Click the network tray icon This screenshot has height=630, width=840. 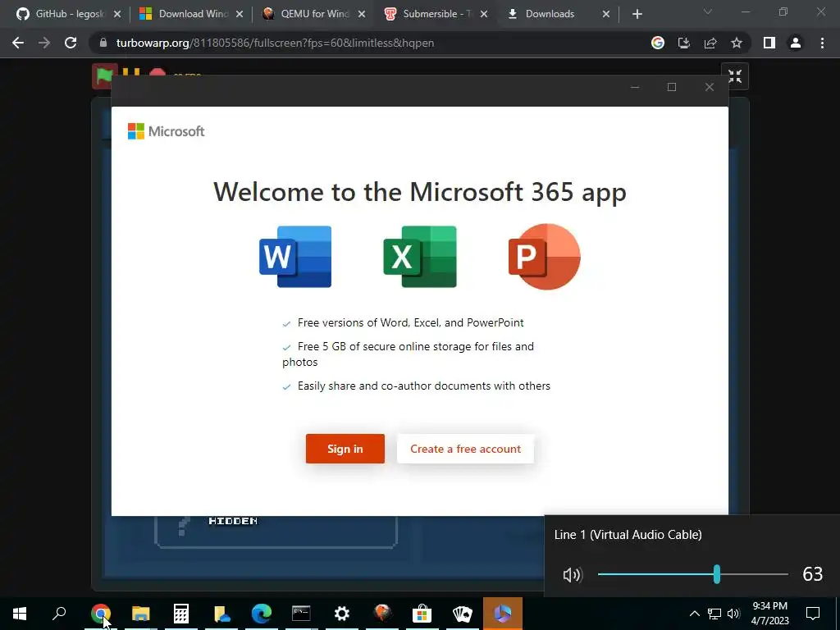tap(714, 614)
